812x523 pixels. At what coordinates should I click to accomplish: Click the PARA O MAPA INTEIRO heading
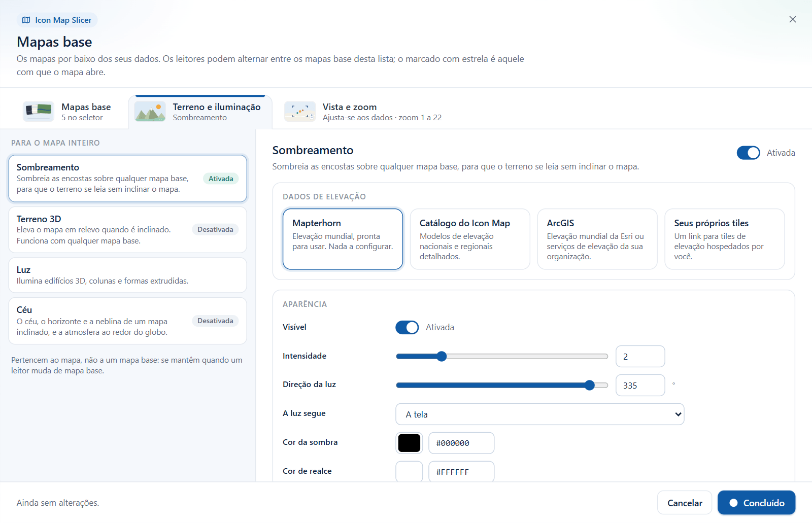click(55, 143)
